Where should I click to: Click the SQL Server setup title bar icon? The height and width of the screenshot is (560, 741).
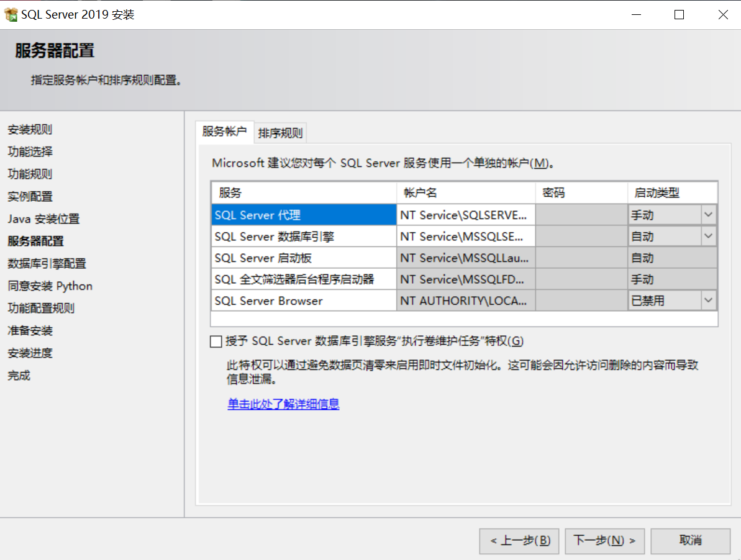(x=11, y=15)
